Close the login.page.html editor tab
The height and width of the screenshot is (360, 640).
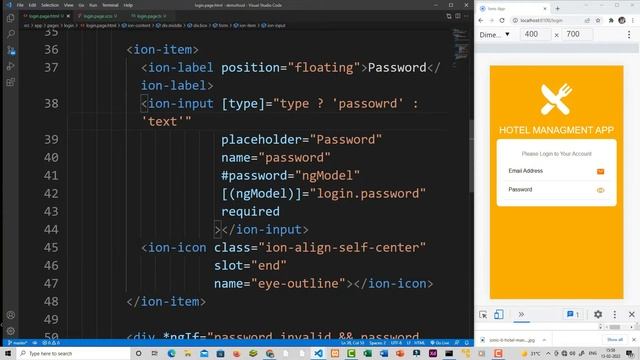[68, 16]
